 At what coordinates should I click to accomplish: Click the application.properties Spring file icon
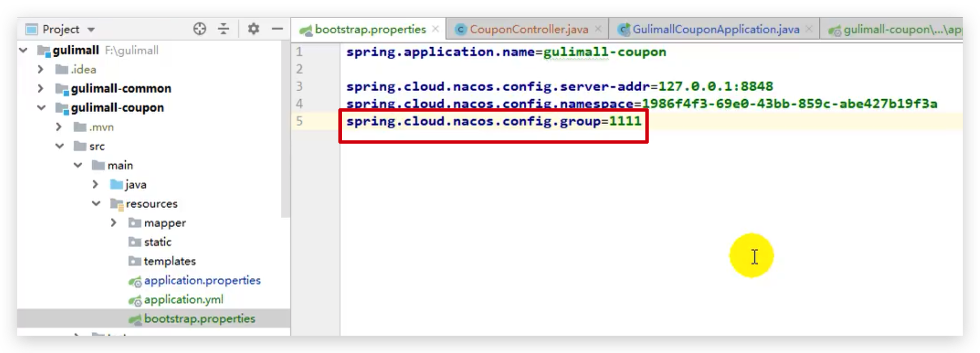tap(135, 281)
